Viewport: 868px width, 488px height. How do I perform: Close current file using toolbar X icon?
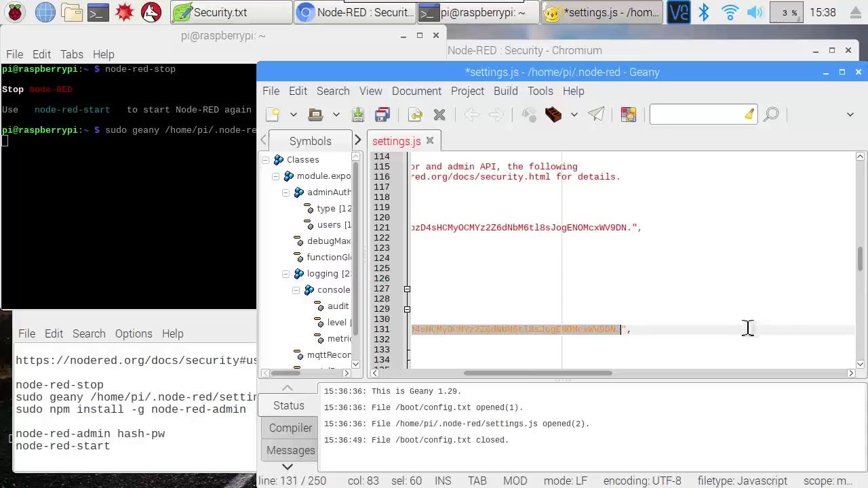[439, 115]
